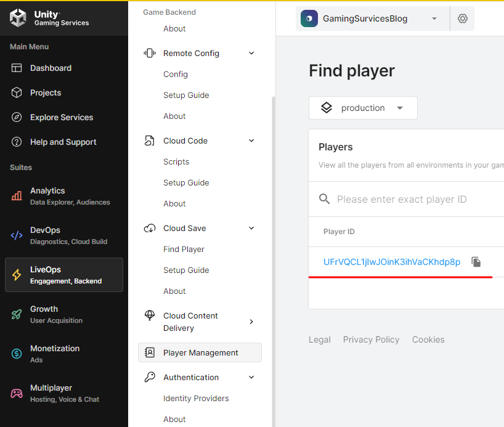Screen dimensions: 504x427
Task: Open the Cookies footer link
Action: (428, 340)
